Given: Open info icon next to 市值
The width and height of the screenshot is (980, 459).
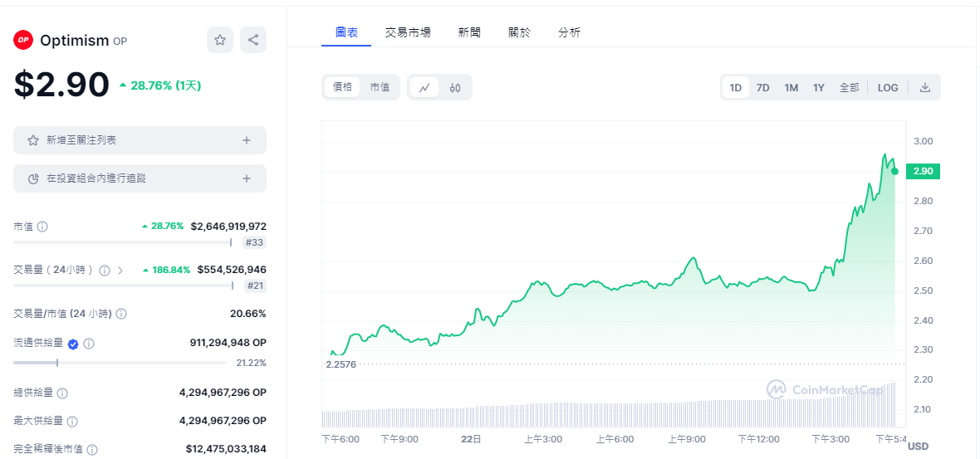Looking at the screenshot, I should pos(42,226).
